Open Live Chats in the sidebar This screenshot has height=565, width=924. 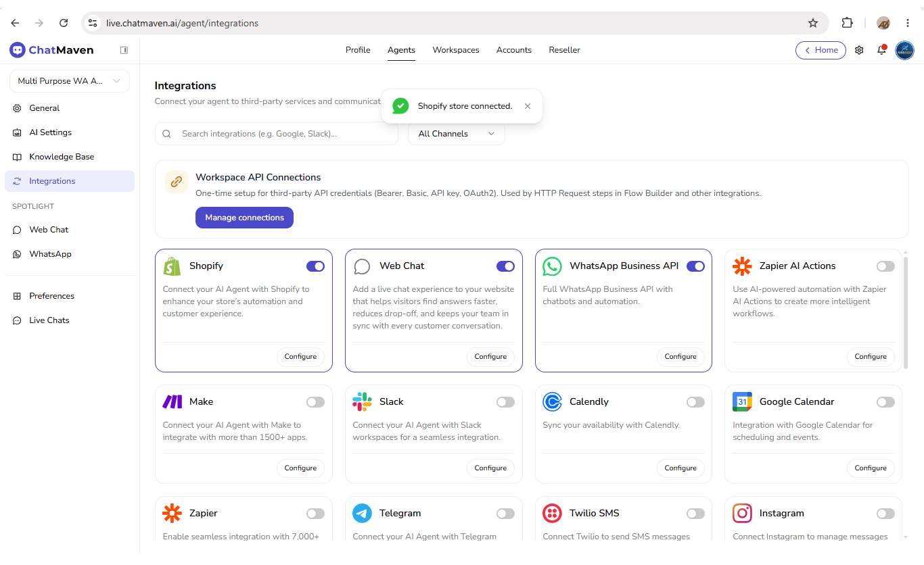click(x=70, y=320)
